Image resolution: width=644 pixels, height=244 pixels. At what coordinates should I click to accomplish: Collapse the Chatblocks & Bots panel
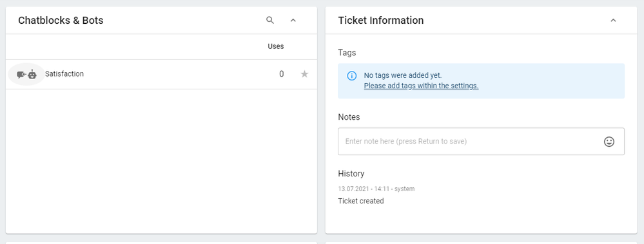click(293, 20)
